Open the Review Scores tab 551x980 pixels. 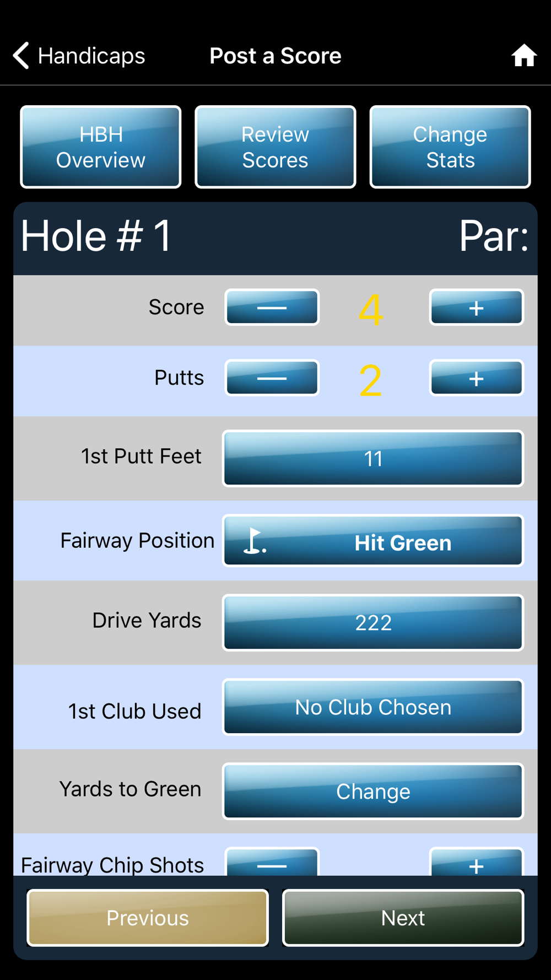pos(275,147)
